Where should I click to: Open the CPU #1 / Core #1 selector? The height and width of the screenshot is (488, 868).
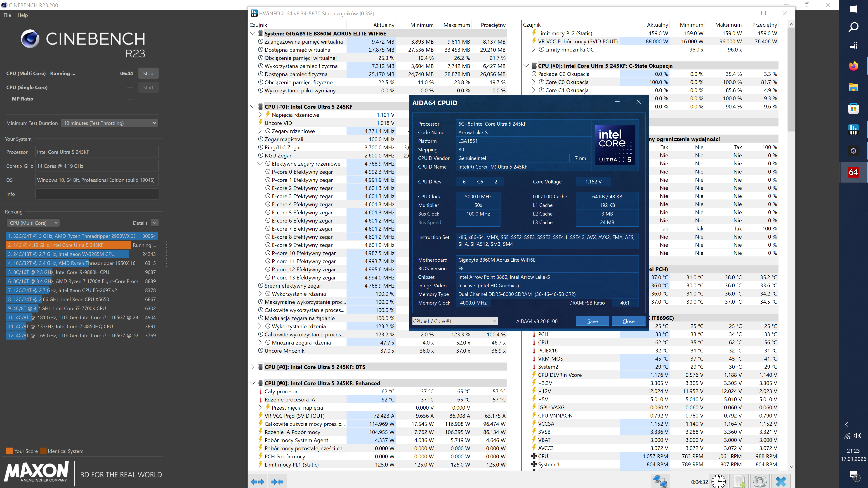(455, 321)
